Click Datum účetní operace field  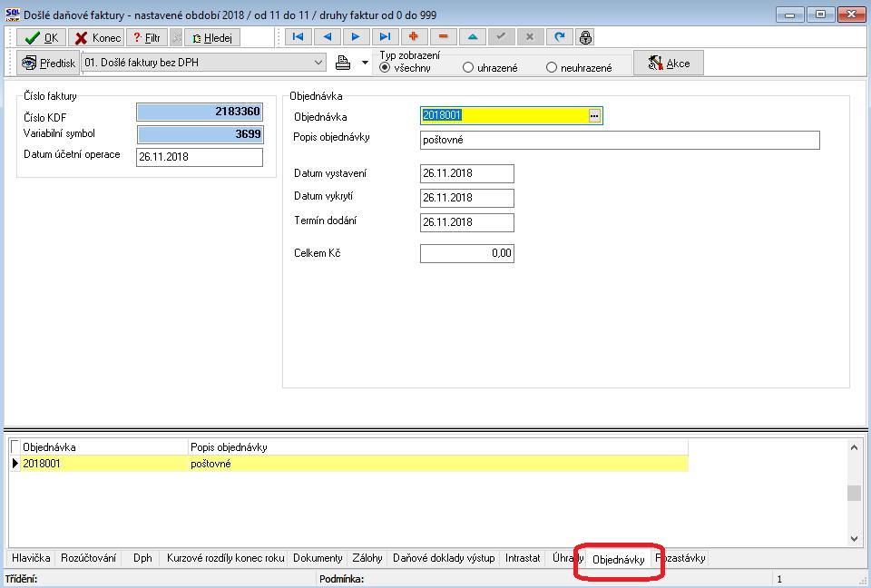(200, 157)
